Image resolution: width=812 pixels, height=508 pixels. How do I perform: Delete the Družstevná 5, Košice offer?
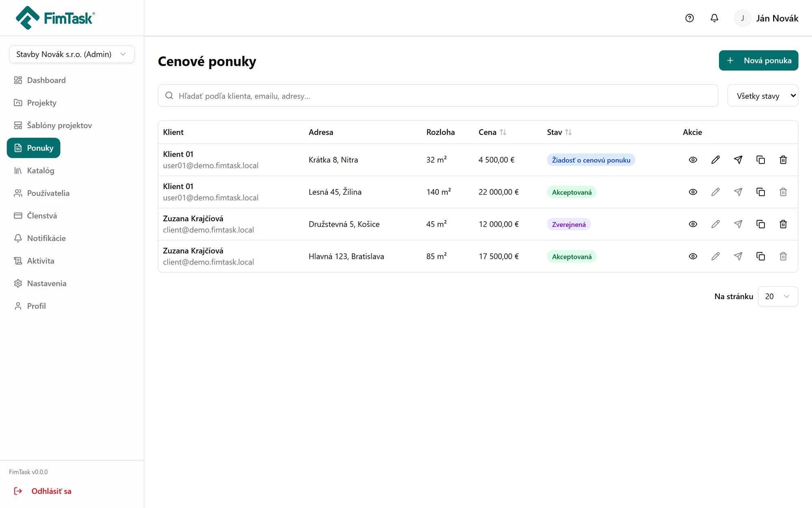click(x=783, y=224)
